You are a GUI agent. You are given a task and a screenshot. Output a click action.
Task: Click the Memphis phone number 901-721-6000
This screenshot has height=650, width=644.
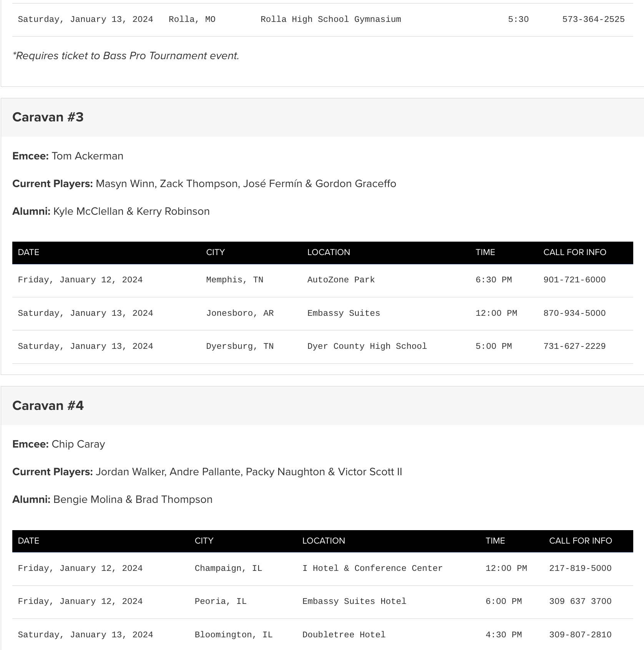pos(574,280)
